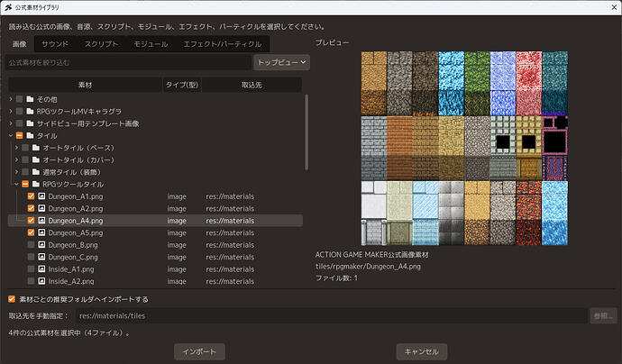The height and width of the screenshot is (364, 622).
Task: Click image file icon of Inside_A2.png
Action: point(41,281)
